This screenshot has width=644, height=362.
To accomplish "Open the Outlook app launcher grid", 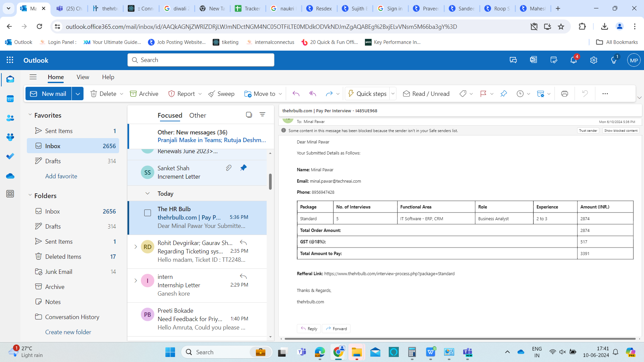I will click(10, 60).
